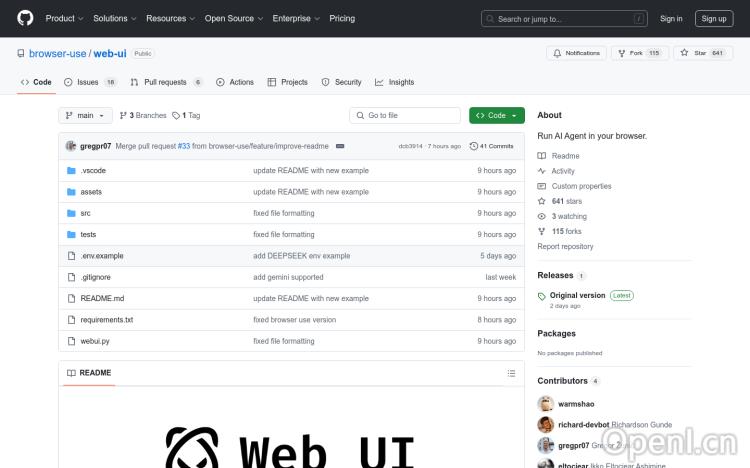Open the Pull requests tab
The width and height of the screenshot is (750, 468).
pos(166,82)
